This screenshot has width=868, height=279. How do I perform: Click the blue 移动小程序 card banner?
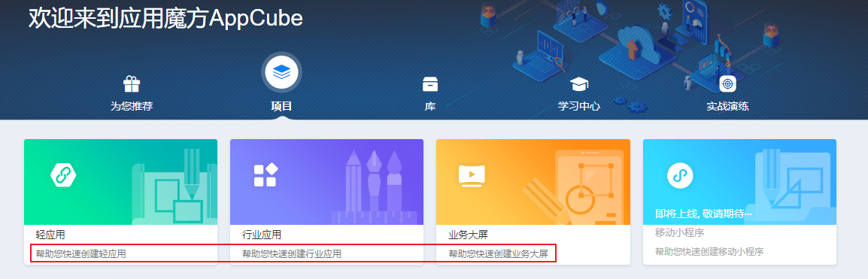(x=739, y=182)
